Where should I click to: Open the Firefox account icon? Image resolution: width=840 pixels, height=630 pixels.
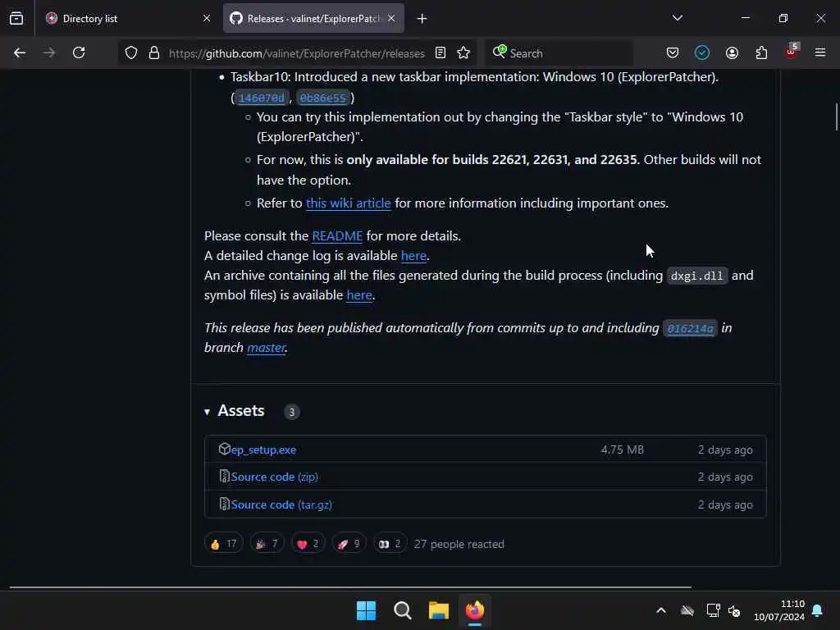click(x=732, y=52)
